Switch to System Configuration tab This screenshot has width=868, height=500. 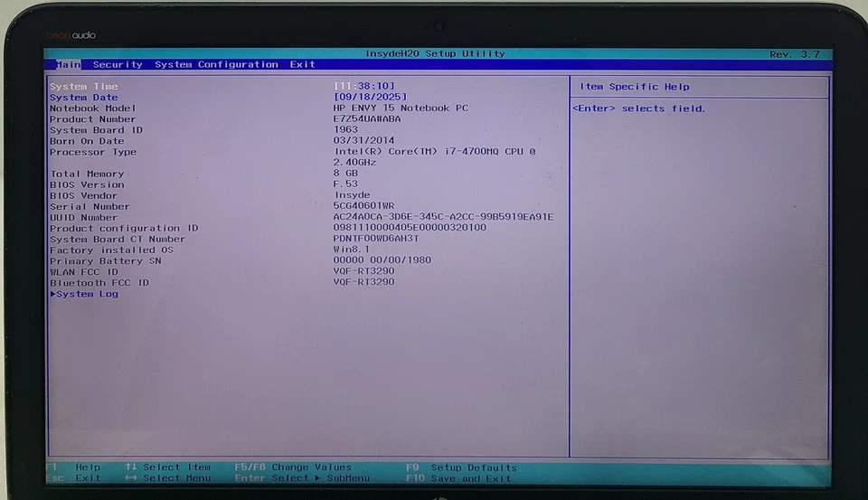tap(216, 65)
